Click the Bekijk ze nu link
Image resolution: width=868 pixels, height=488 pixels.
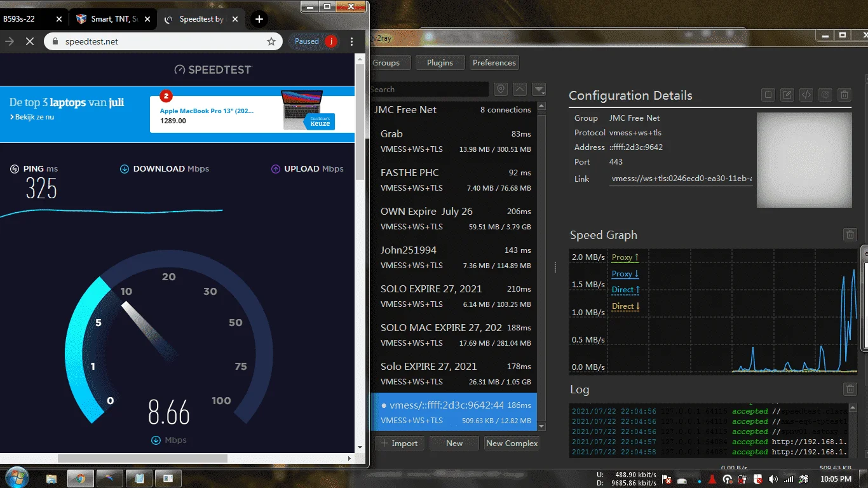[x=31, y=118]
